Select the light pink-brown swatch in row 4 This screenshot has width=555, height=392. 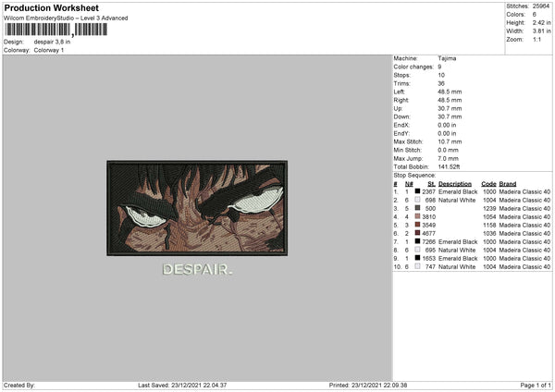[x=418, y=216]
